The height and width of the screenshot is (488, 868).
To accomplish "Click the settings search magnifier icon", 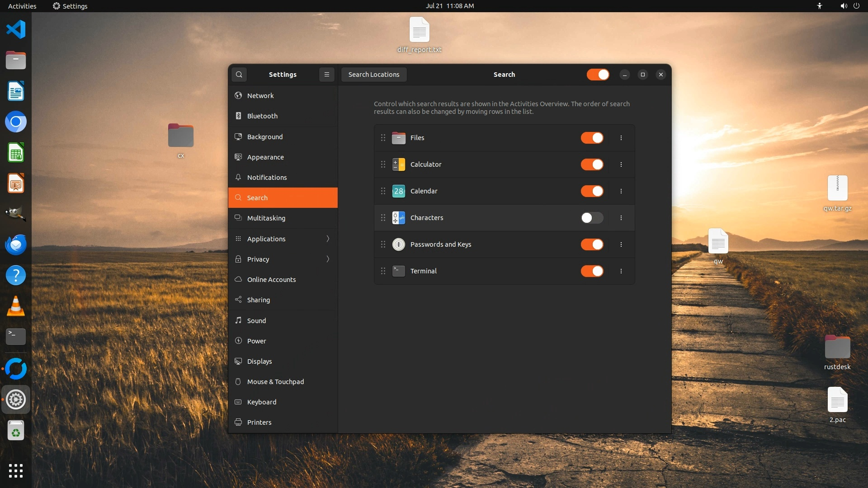I will tap(239, 75).
